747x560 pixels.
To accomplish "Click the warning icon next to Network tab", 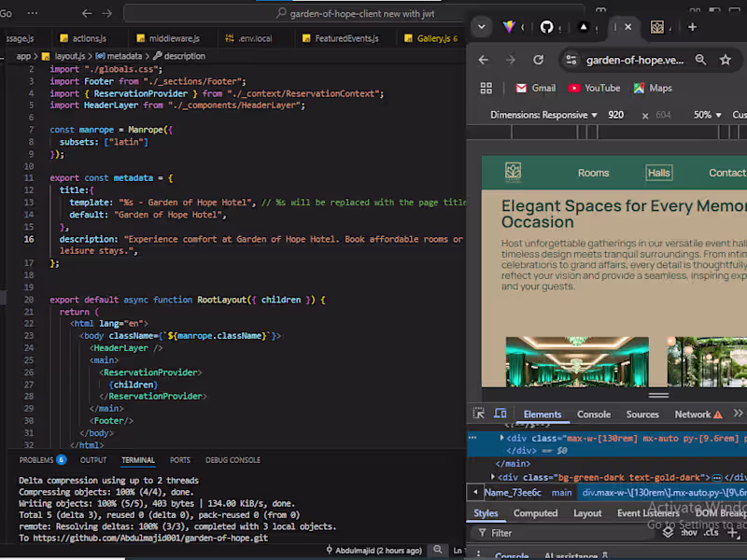I will [717, 414].
